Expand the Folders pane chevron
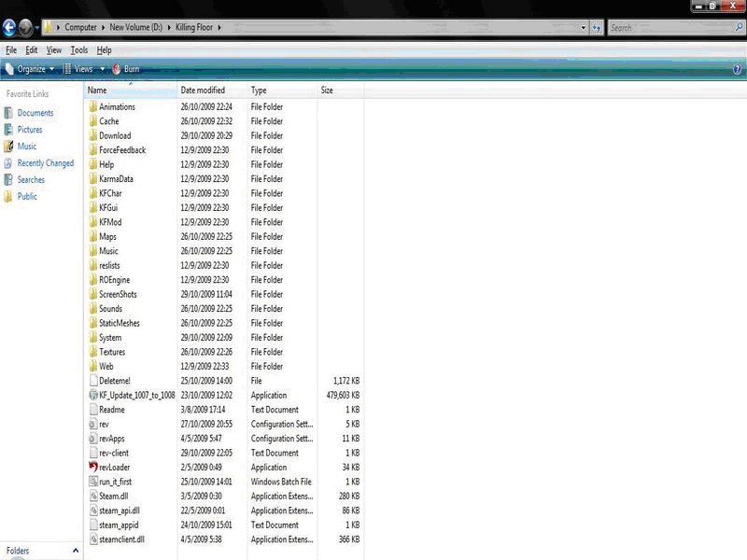Screen dimensions: 747x560 click(76, 551)
